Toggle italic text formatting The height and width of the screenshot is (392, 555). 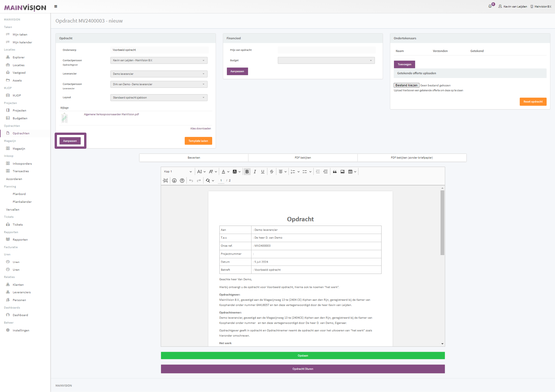coord(255,172)
